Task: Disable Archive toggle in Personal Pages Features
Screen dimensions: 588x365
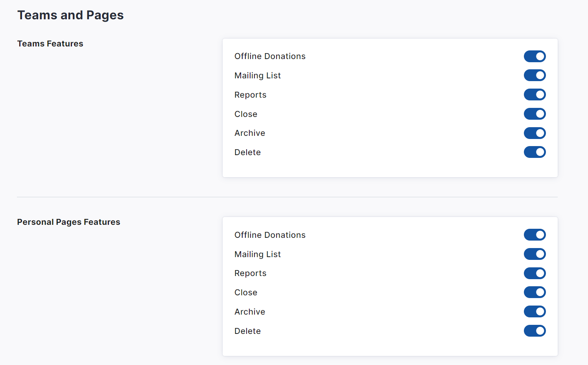Action: click(x=535, y=311)
